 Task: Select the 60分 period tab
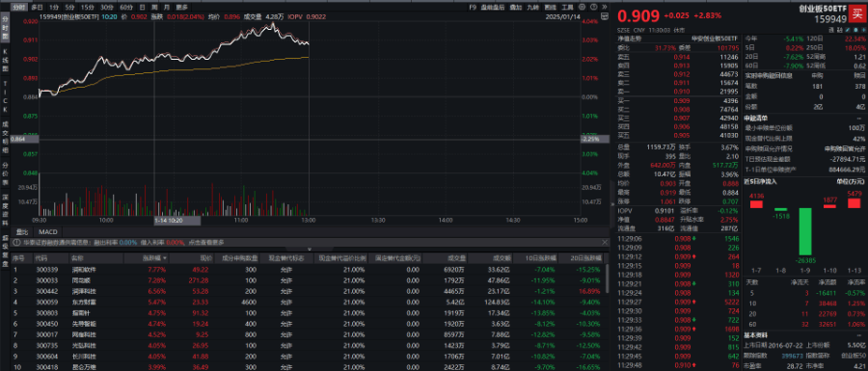(126, 8)
